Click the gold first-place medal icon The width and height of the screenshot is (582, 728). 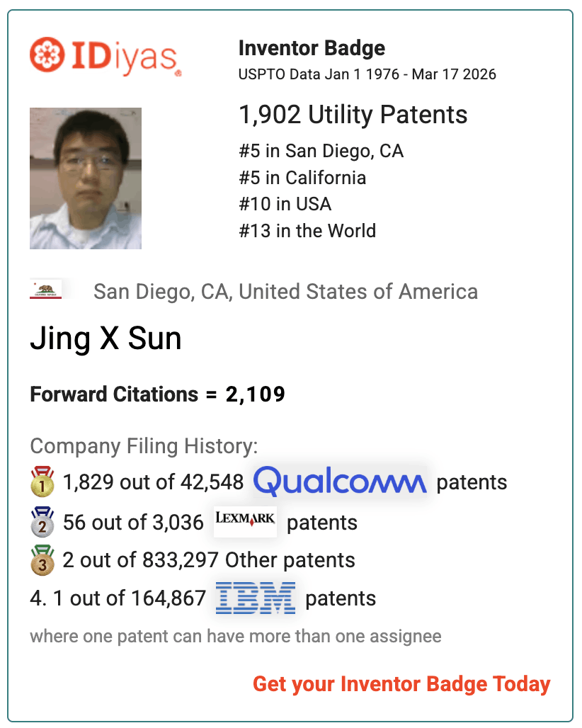pyautogui.click(x=42, y=482)
